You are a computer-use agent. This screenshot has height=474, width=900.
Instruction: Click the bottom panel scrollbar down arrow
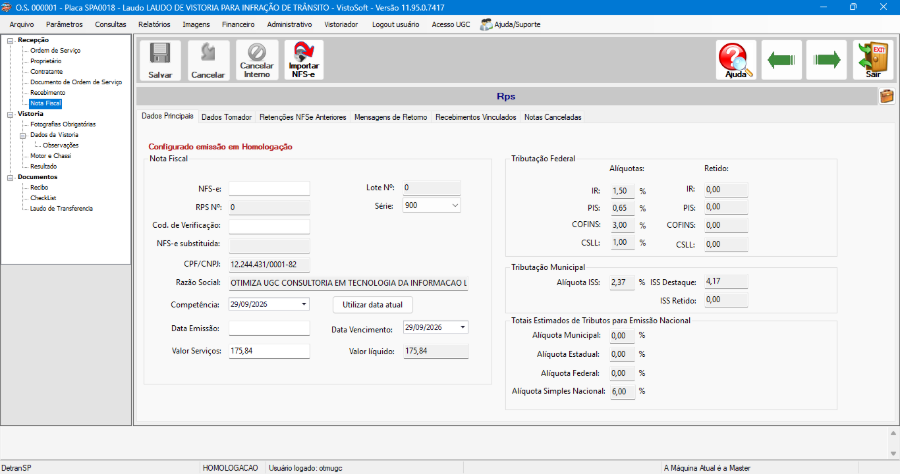click(x=893, y=453)
